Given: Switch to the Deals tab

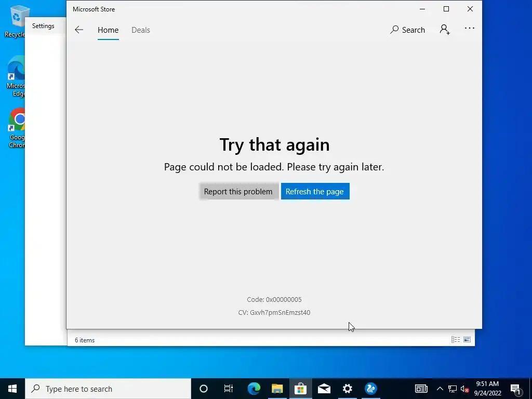Looking at the screenshot, I should (x=140, y=30).
